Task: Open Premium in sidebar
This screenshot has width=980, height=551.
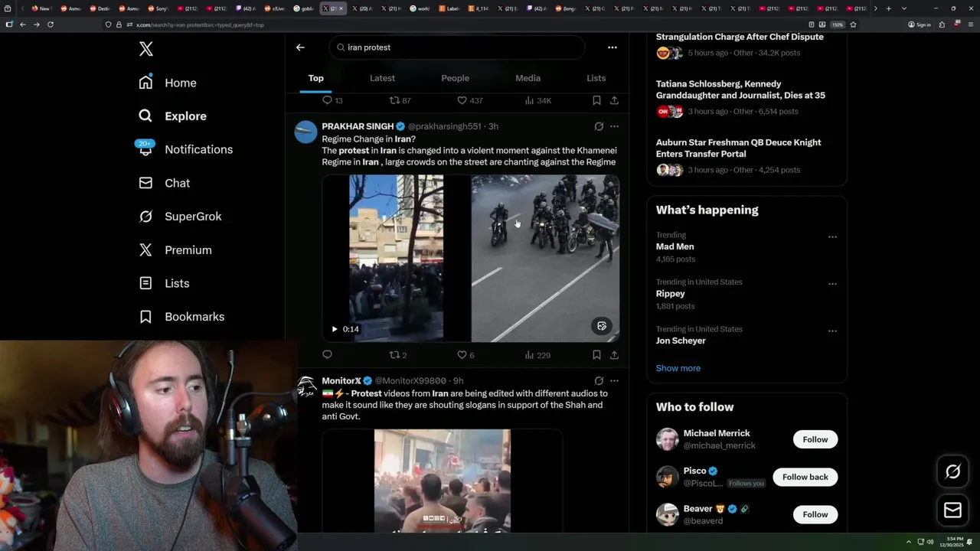Action: point(175,249)
